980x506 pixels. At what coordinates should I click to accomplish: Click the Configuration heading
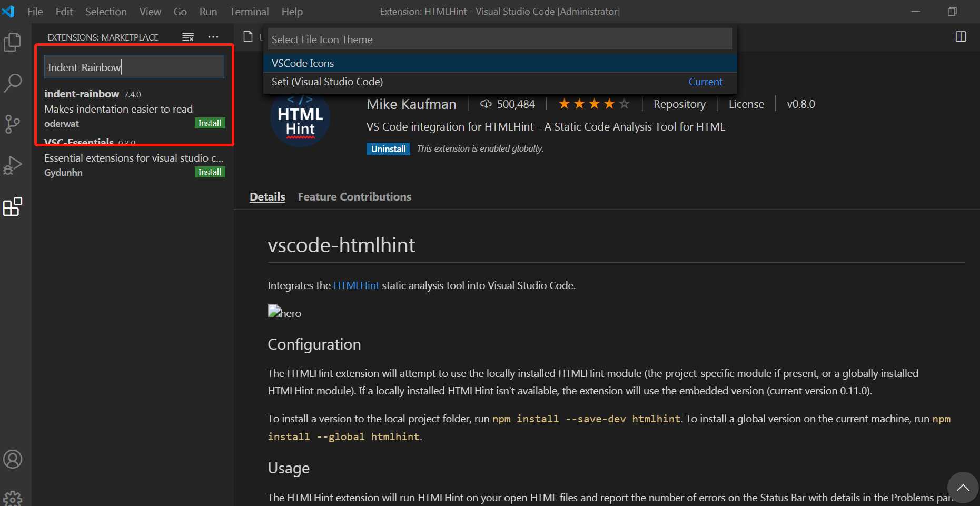click(314, 344)
